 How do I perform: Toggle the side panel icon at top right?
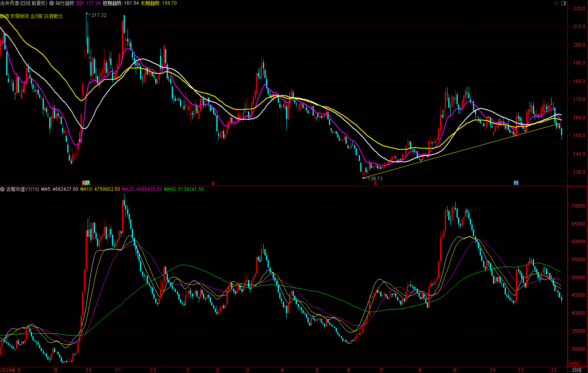pyautogui.click(x=564, y=3)
